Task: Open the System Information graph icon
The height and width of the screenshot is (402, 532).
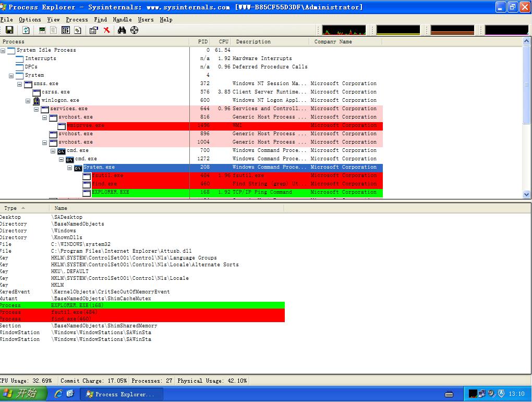Action: [x=42, y=30]
